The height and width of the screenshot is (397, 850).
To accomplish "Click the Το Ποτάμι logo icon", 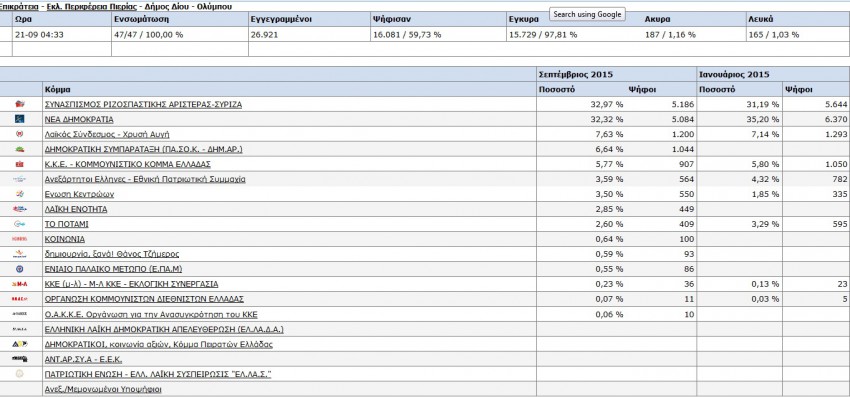I will (x=20, y=224).
